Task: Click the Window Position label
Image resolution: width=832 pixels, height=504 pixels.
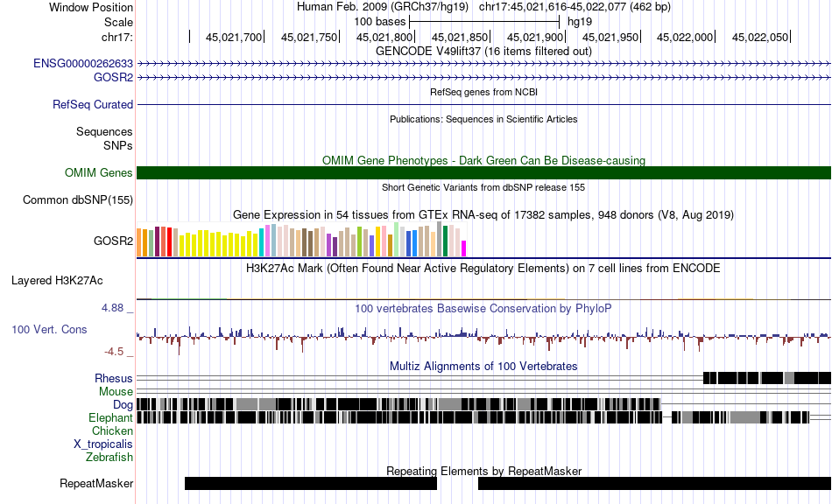Action: tap(91, 7)
